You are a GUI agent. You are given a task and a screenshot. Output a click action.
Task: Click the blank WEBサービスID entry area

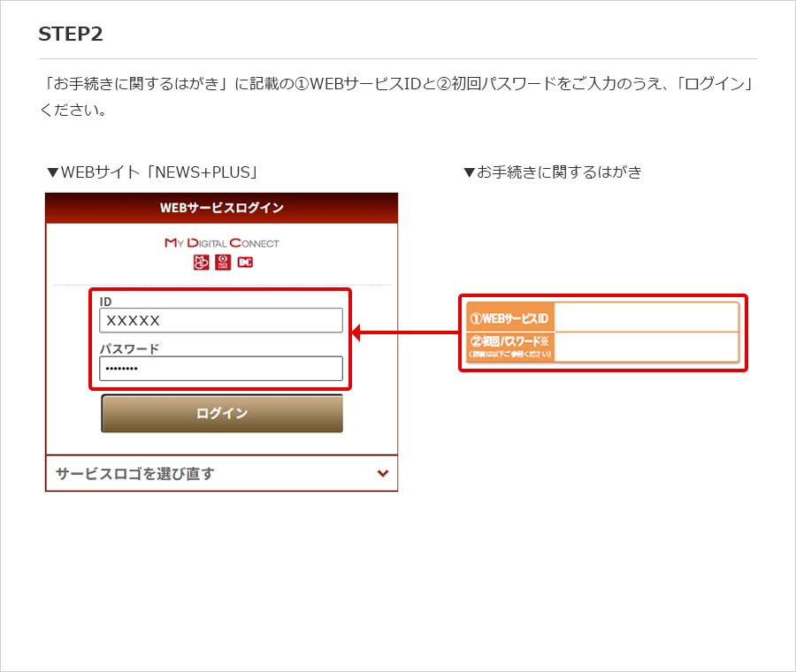coord(647,317)
